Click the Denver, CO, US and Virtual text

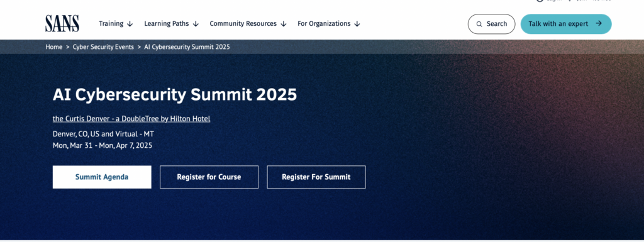point(104,134)
